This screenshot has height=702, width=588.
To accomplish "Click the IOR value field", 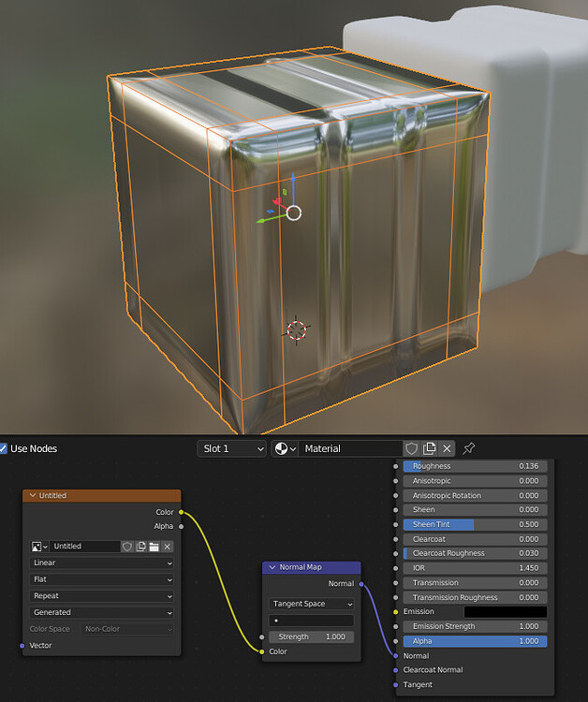I will (x=475, y=568).
